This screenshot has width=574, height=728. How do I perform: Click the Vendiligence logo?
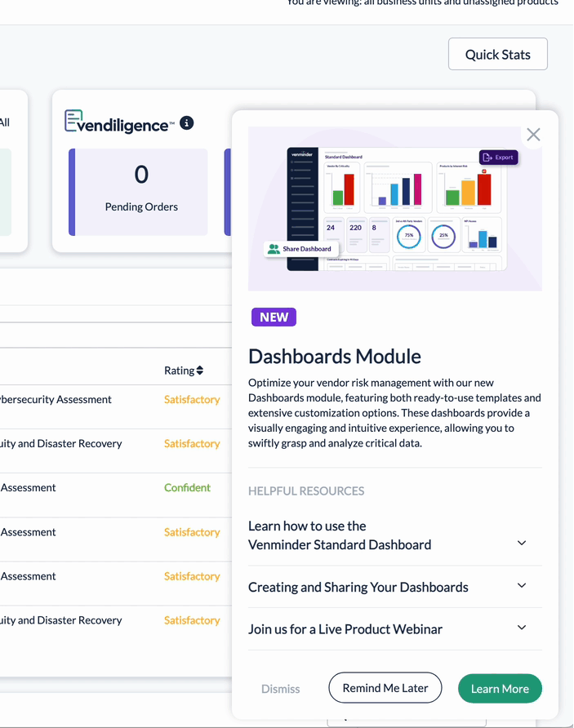pos(119,122)
